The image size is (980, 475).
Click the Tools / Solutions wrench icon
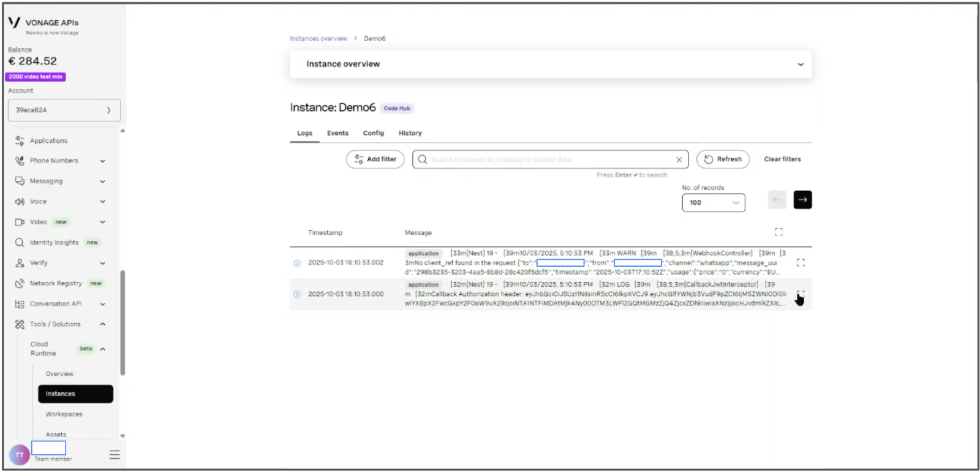tap(20, 324)
